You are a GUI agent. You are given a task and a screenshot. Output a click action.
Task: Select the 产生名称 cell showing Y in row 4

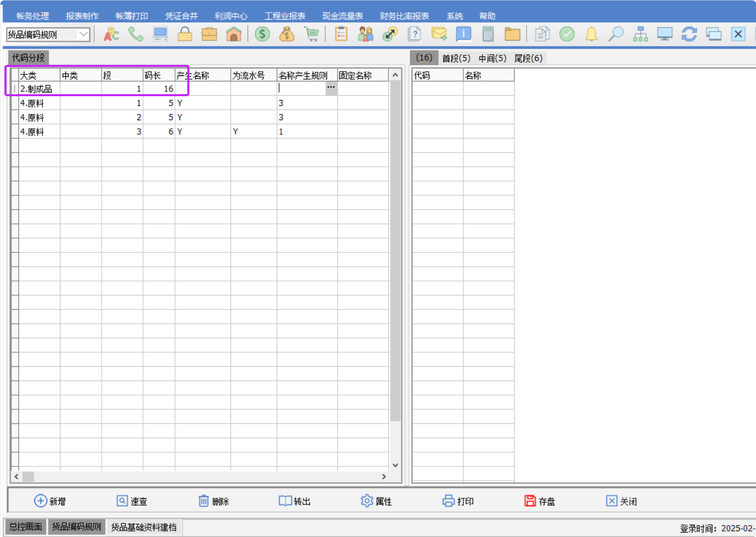(x=202, y=132)
